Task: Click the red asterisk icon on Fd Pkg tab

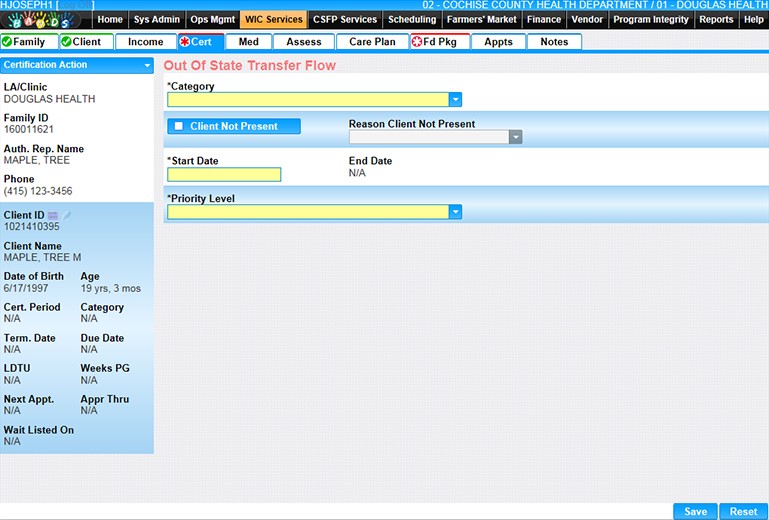Action: pos(417,42)
